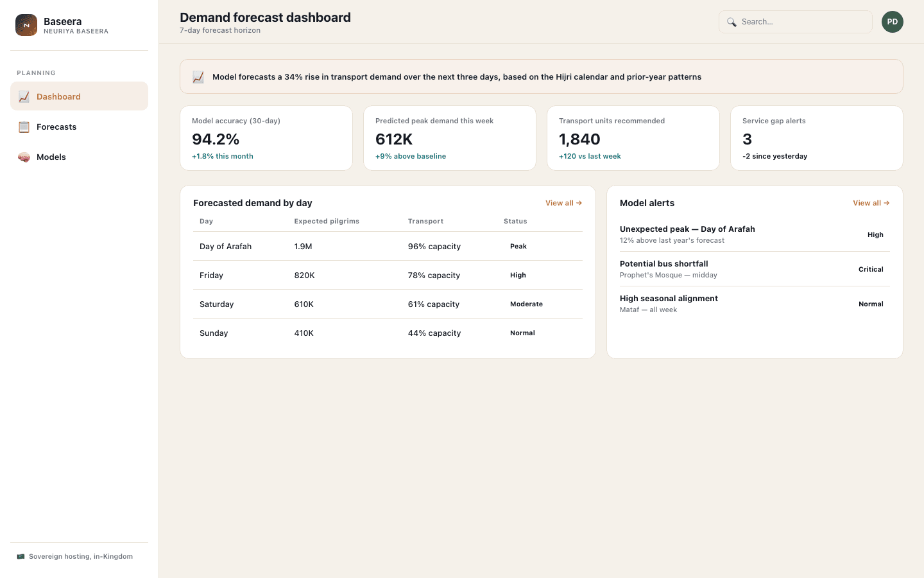Image resolution: width=924 pixels, height=578 pixels.
Task: Click the 44% capacity cell
Action: click(434, 333)
